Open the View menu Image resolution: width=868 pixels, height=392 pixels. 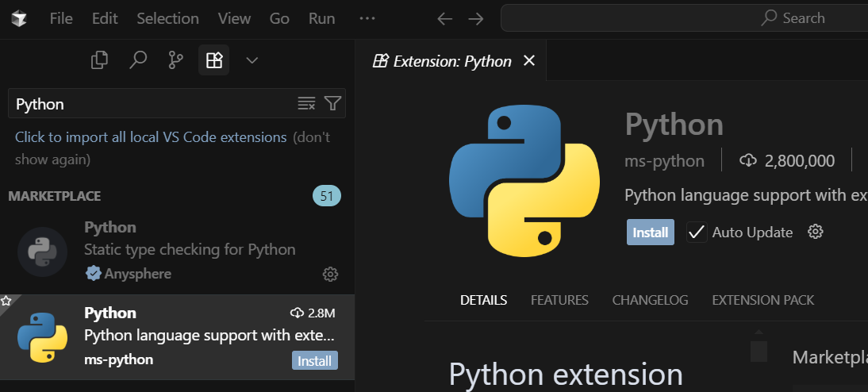point(234,18)
